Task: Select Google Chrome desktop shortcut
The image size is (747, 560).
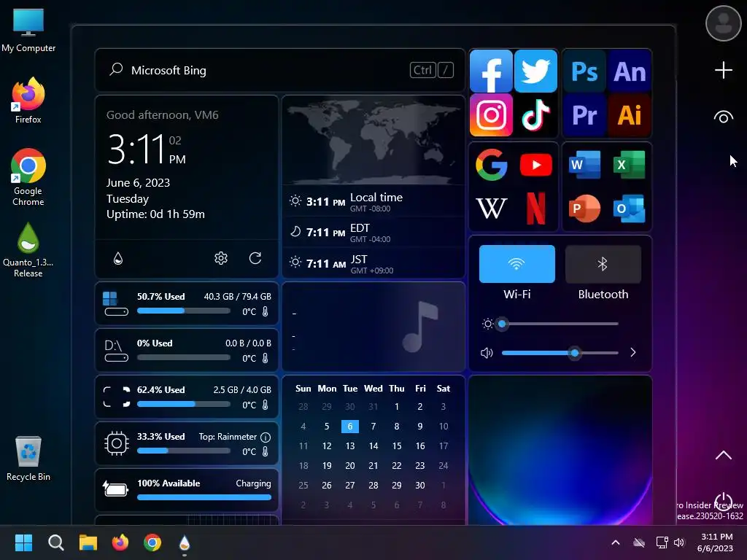Action: [28, 177]
